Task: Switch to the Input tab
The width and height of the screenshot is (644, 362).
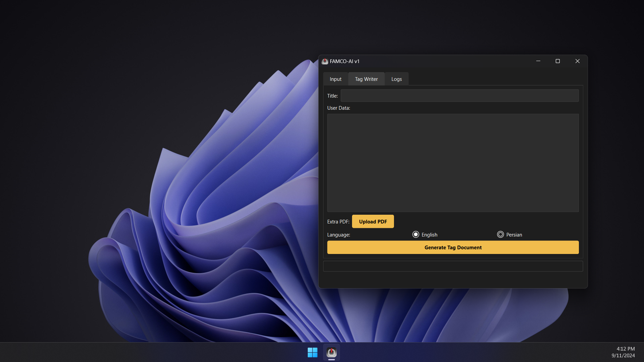Action: tap(335, 79)
